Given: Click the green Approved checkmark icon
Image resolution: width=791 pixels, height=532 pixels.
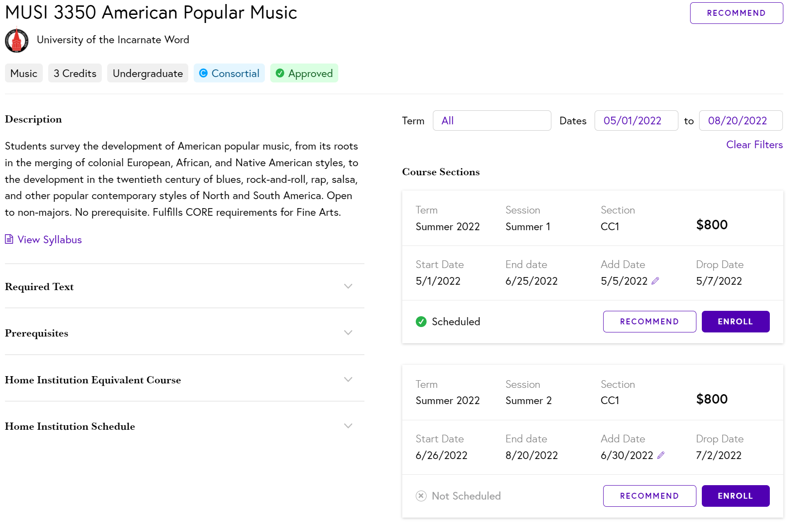Looking at the screenshot, I should [x=280, y=73].
